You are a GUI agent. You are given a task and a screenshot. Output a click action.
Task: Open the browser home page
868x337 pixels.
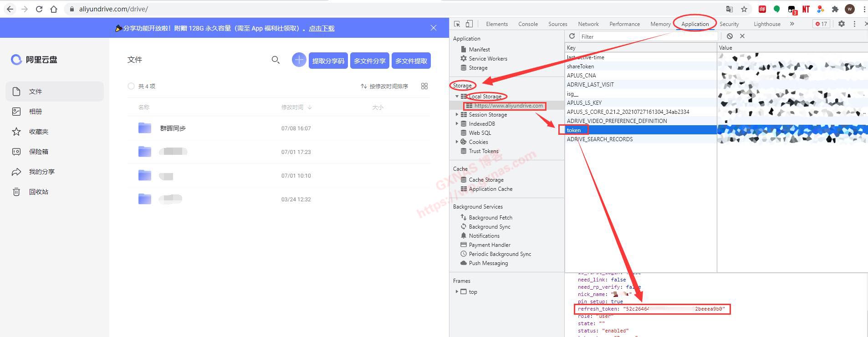[x=54, y=9]
